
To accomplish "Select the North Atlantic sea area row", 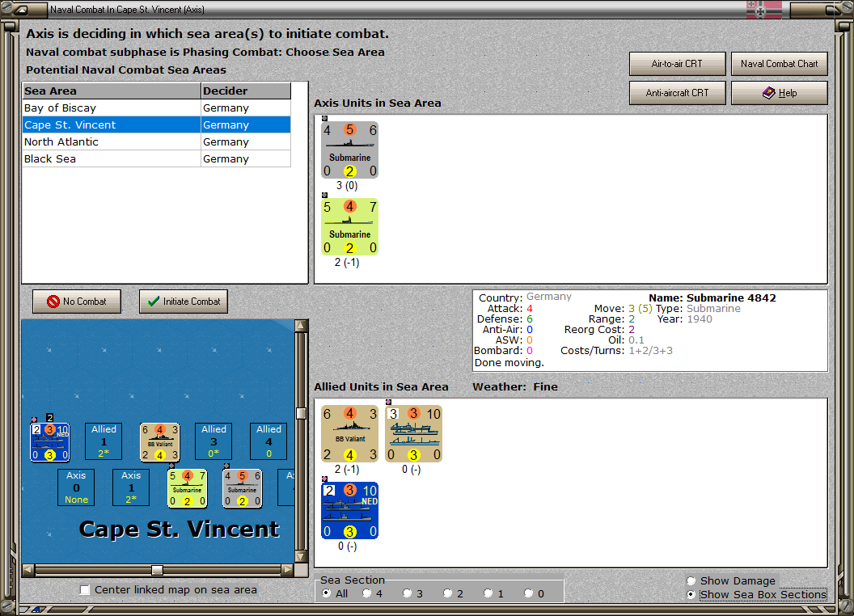I will 157,141.
